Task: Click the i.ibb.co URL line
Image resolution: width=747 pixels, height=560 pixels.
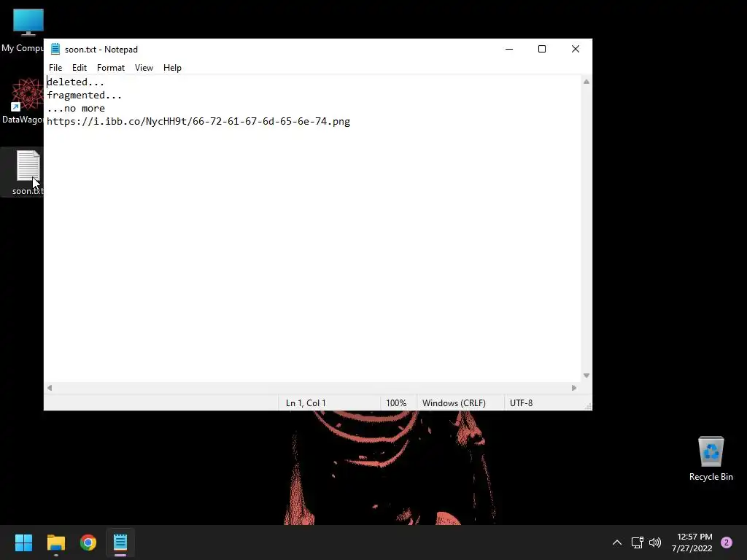Action: coord(198,122)
